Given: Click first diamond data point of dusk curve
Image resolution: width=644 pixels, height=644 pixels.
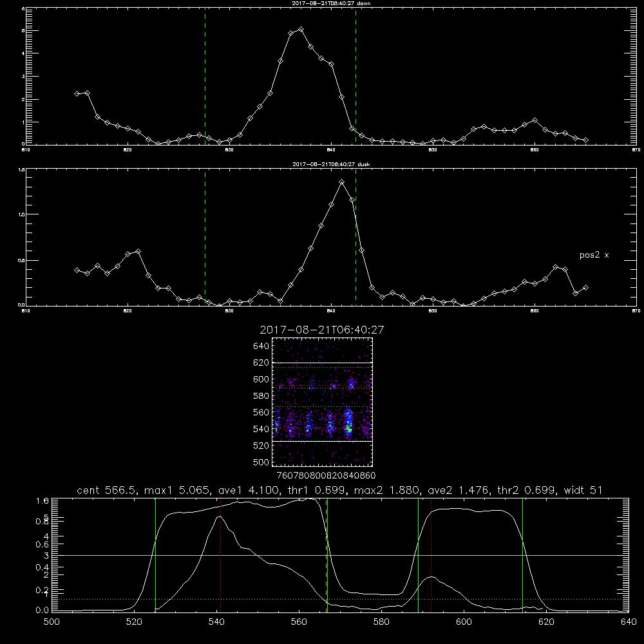Looking at the screenshot, I should (77, 270).
